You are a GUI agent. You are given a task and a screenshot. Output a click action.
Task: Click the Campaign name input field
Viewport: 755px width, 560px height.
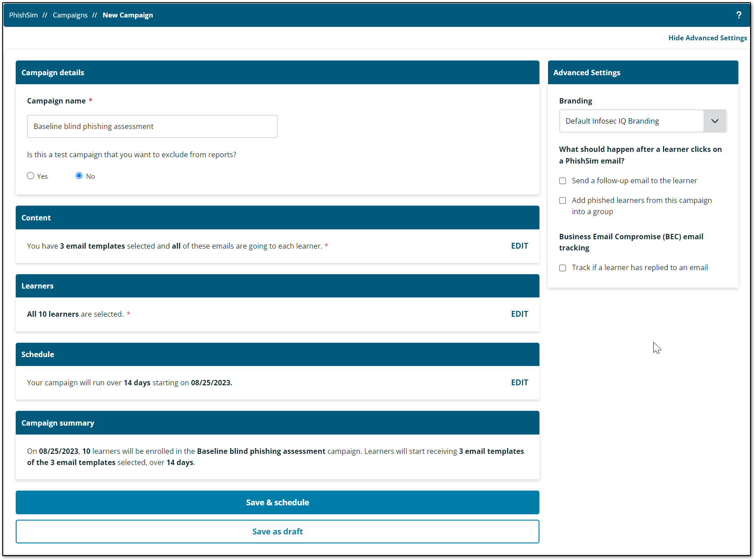click(x=152, y=126)
